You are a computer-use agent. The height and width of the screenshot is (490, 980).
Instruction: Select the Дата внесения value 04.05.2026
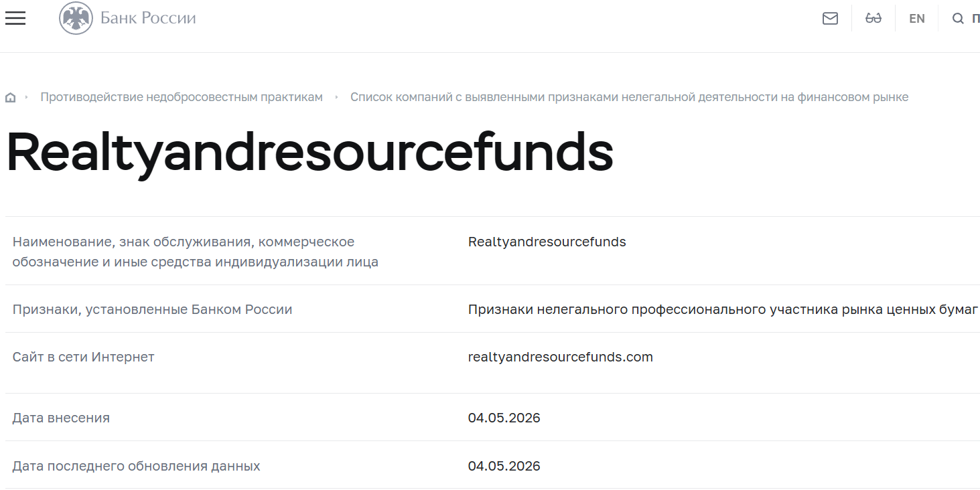click(x=504, y=418)
